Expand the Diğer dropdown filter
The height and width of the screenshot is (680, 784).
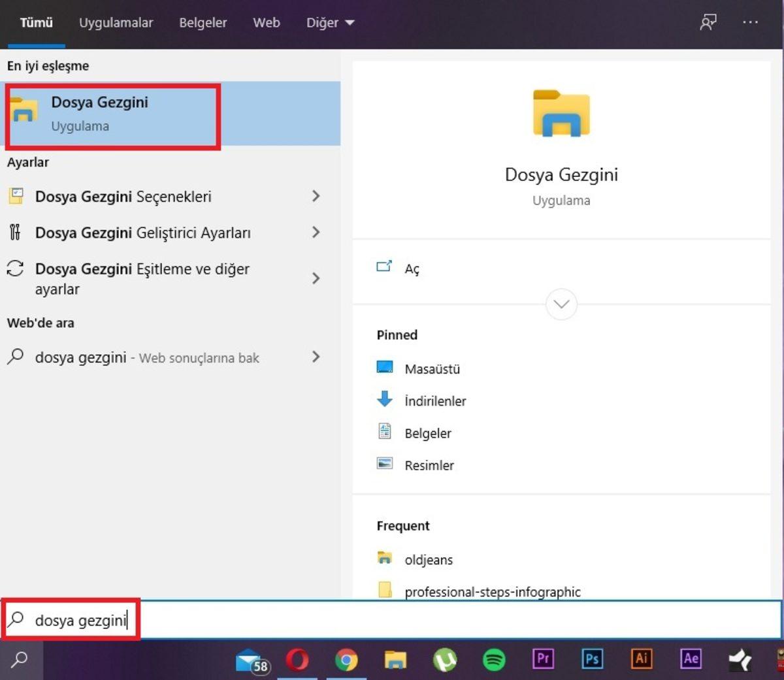click(x=330, y=23)
